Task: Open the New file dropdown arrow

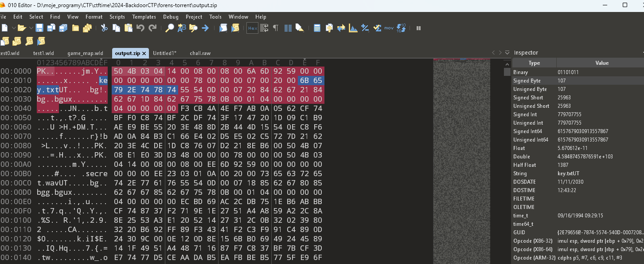Action: tap(13, 28)
